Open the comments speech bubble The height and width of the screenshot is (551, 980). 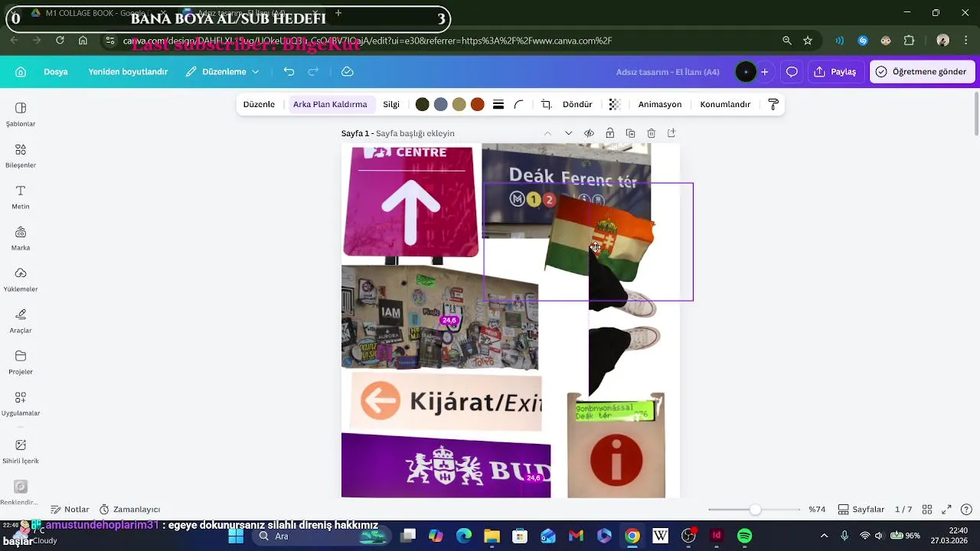pyautogui.click(x=792, y=71)
